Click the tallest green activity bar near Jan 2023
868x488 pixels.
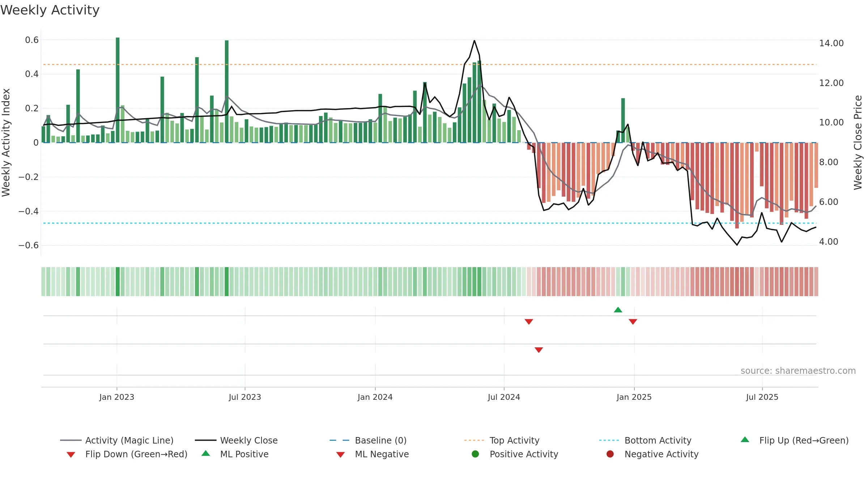[118, 90]
